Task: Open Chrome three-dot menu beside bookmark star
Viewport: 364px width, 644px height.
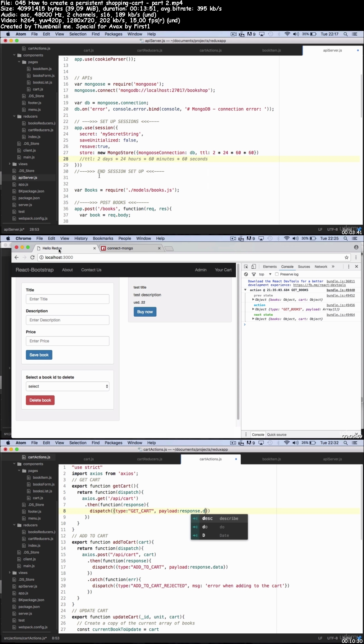Action: 356,257
